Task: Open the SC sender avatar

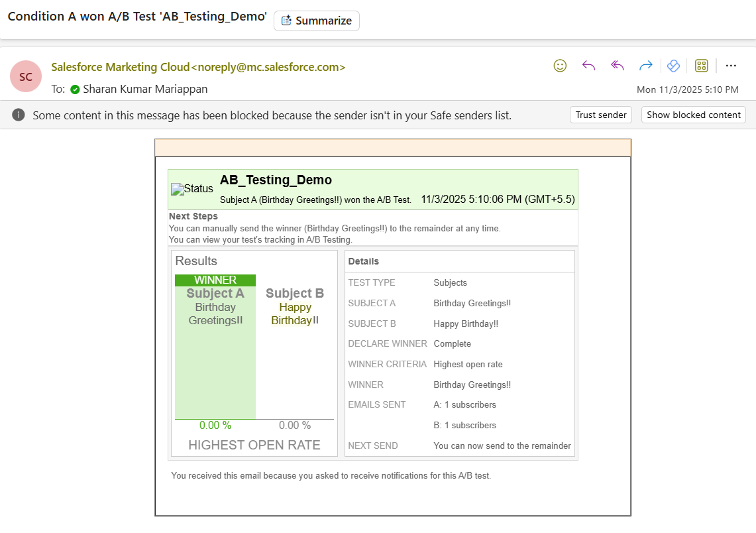Action: pyautogui.click(x=26, y=77)
